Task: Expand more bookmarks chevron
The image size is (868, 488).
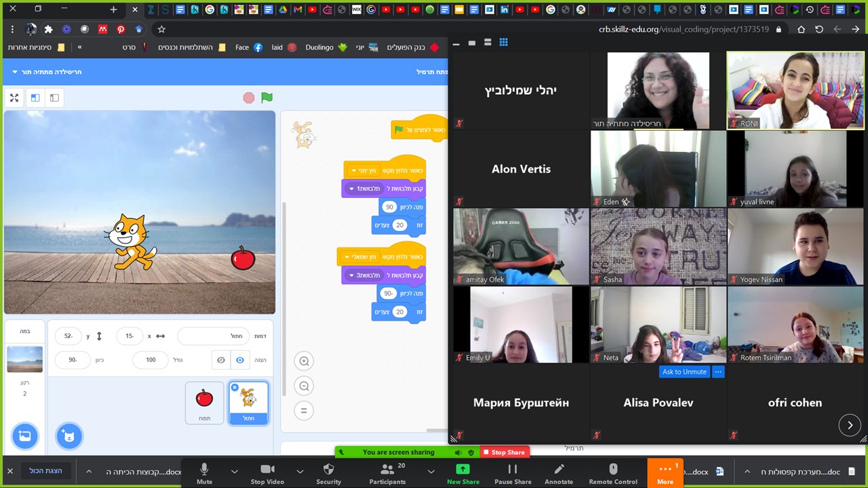Action: (79, 47)
